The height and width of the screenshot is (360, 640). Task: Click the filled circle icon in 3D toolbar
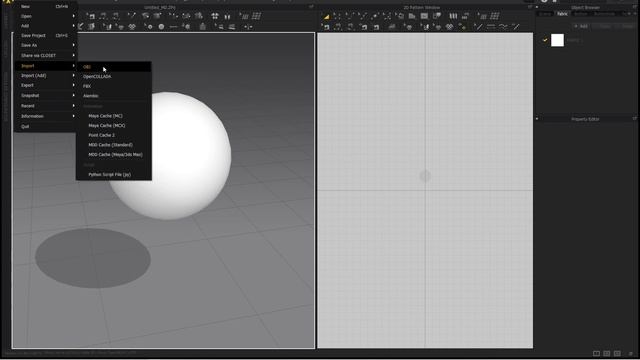(162, 27)
